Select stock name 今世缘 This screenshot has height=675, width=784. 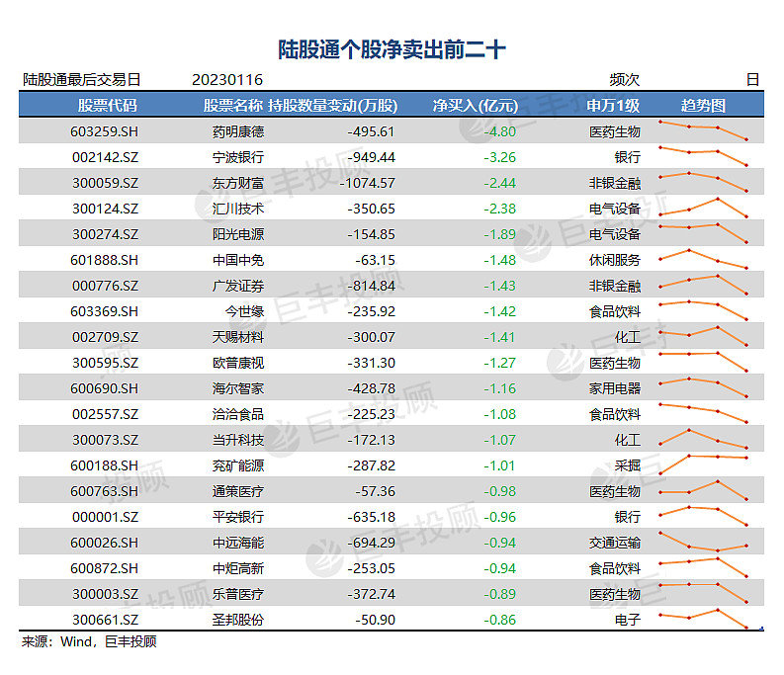click(x=244, y=311)
